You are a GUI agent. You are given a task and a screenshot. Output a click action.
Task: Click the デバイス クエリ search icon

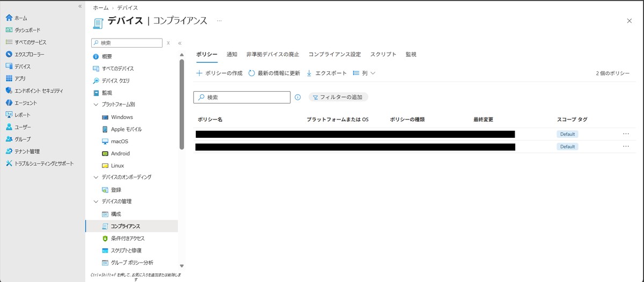(96, 80)
